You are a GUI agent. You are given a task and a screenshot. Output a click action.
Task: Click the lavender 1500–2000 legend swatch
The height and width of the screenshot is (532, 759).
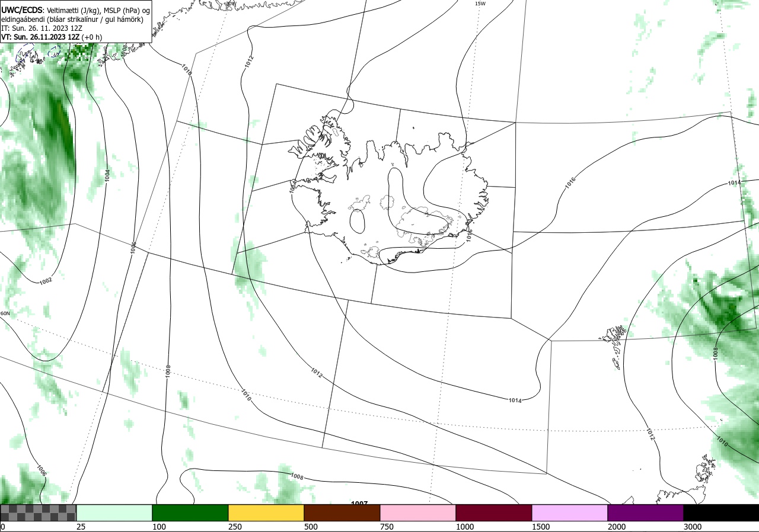(570, 513)
